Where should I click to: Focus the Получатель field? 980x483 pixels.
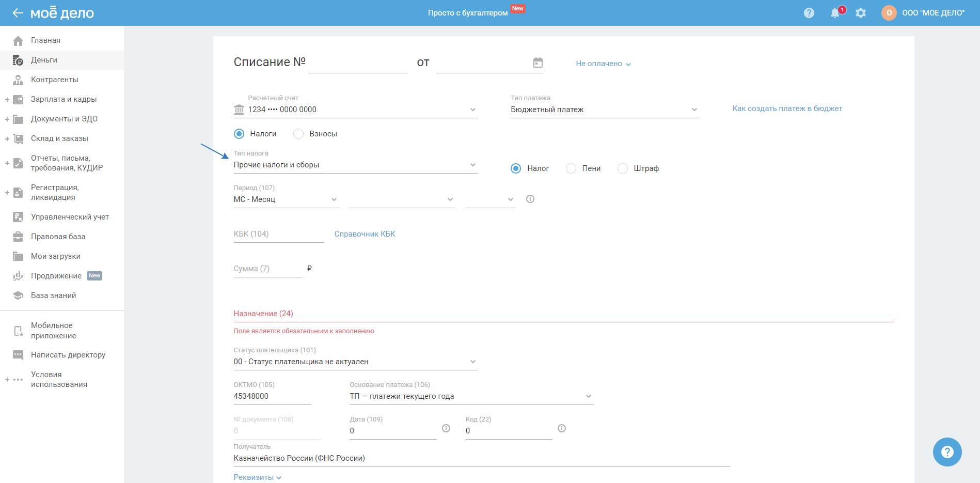482,458
